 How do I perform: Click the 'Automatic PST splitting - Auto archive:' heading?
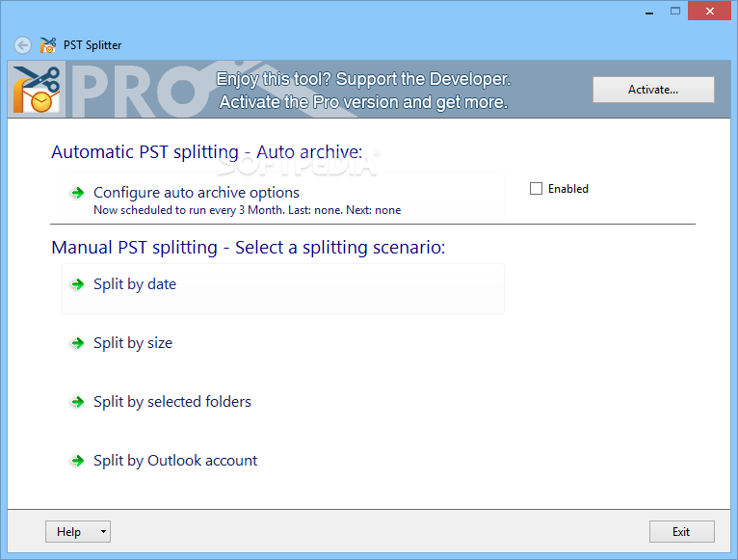pyautogui.click(x=206, y=151)
